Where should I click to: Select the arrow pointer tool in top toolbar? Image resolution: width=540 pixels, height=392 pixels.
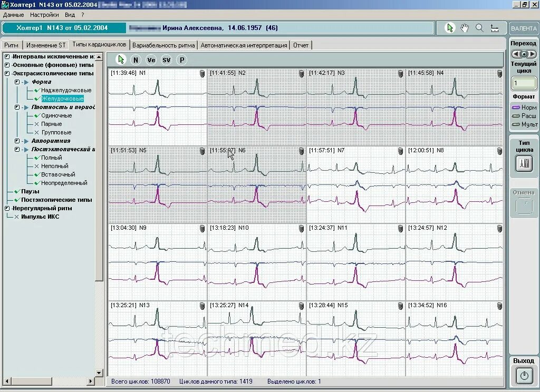(450, 28)
